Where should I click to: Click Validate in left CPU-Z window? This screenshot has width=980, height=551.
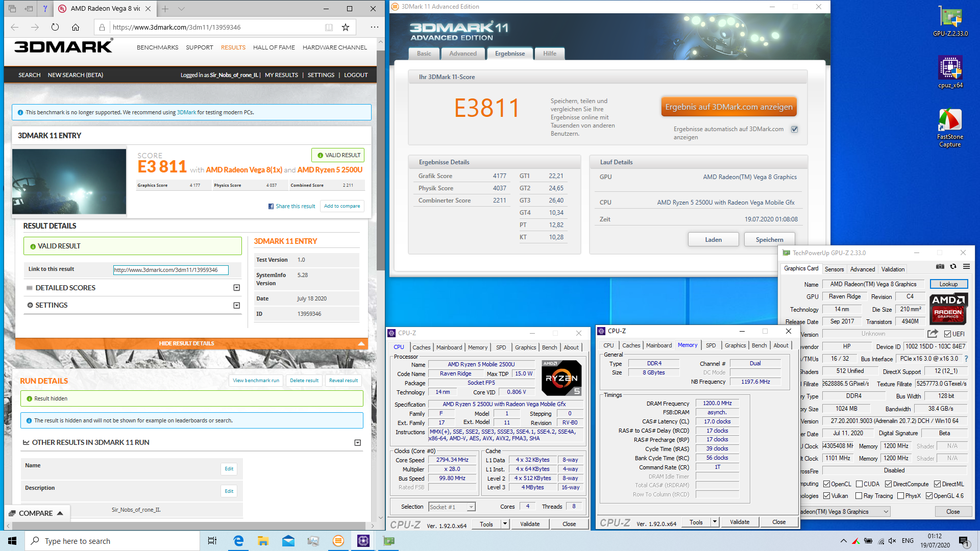[x=529, y=524]
